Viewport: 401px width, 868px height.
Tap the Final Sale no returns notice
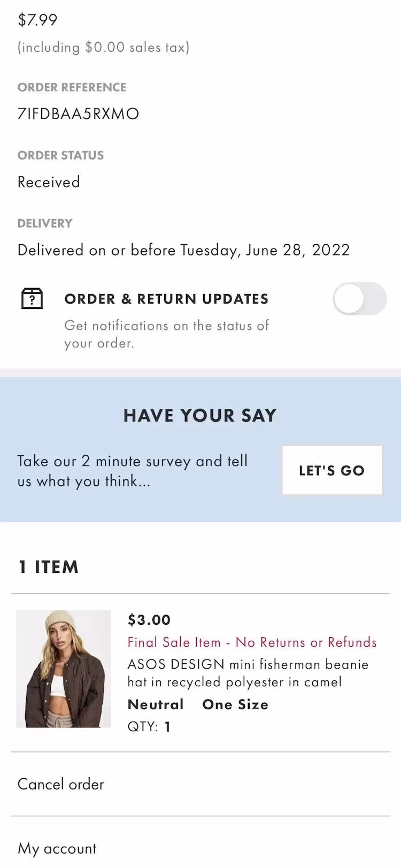pos(252,642)
